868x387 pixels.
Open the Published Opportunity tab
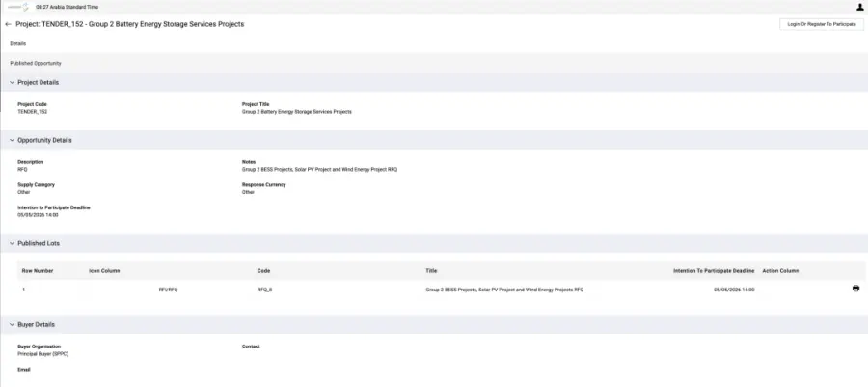36,63
